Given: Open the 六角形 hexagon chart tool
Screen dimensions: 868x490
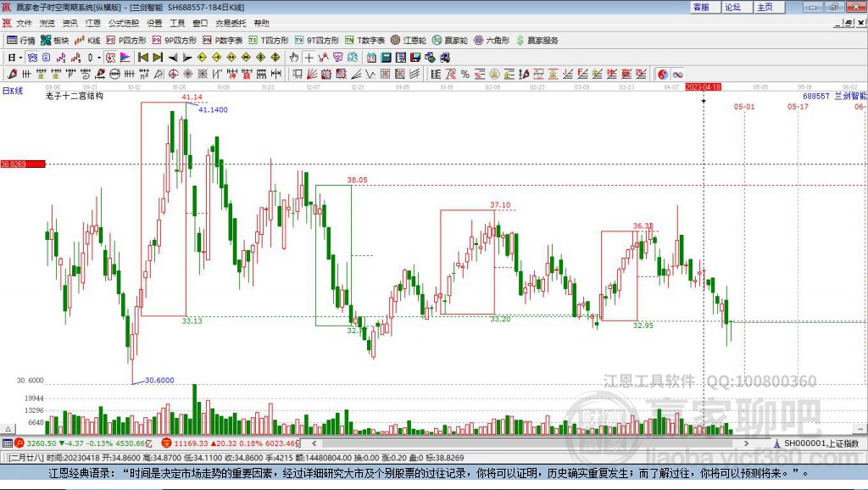Looking at the screenshot, I should [x=492, y=41].
